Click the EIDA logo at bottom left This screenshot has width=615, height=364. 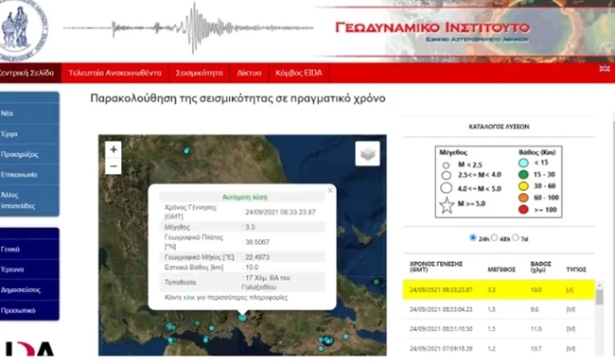coord(30,349)
